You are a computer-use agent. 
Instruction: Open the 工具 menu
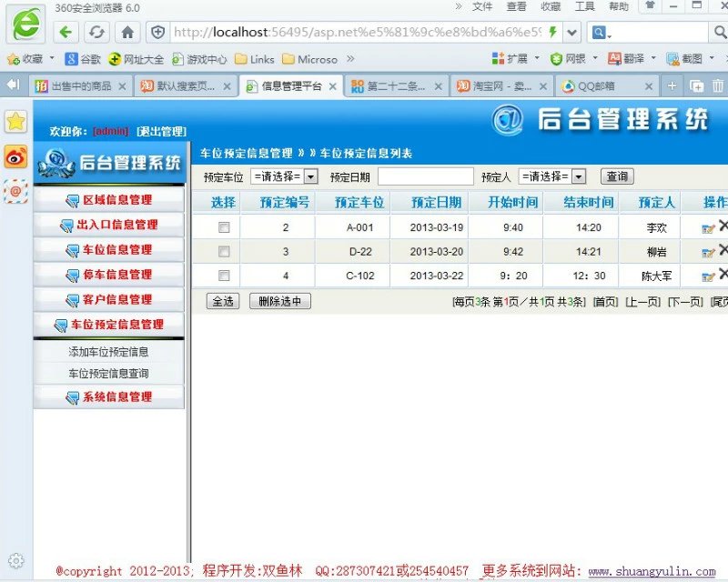pyautogui.click(x=584, y=6)
